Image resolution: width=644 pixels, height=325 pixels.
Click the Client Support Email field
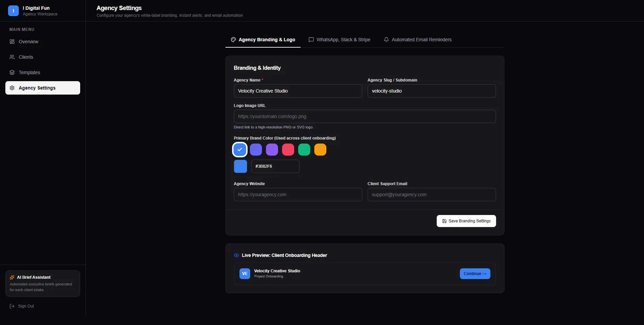coord(432,195)
